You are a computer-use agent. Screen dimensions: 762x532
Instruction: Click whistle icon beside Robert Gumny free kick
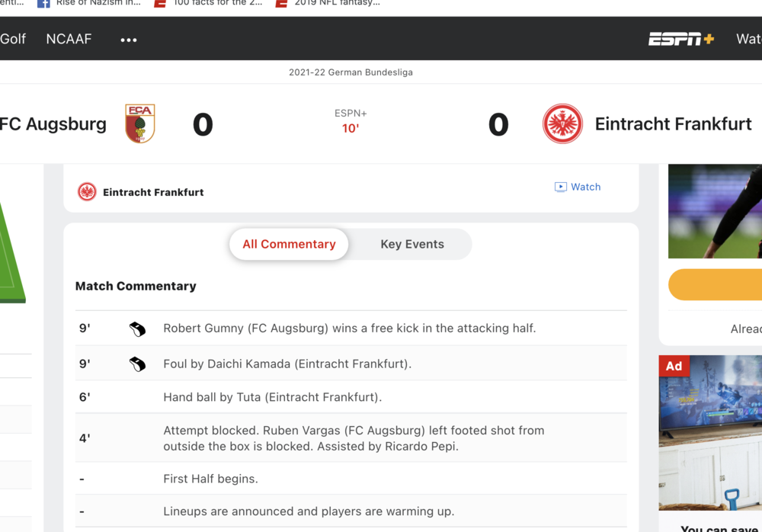coord(137,328)
